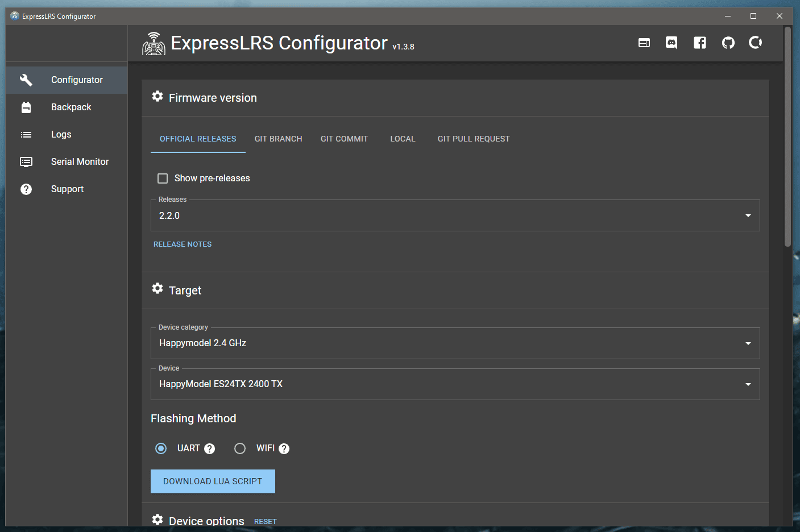This screenshot has width=800, height=532.
Task: Click the Configurator wrench icon
Action: pyautogui.click(x=26, y=80)
